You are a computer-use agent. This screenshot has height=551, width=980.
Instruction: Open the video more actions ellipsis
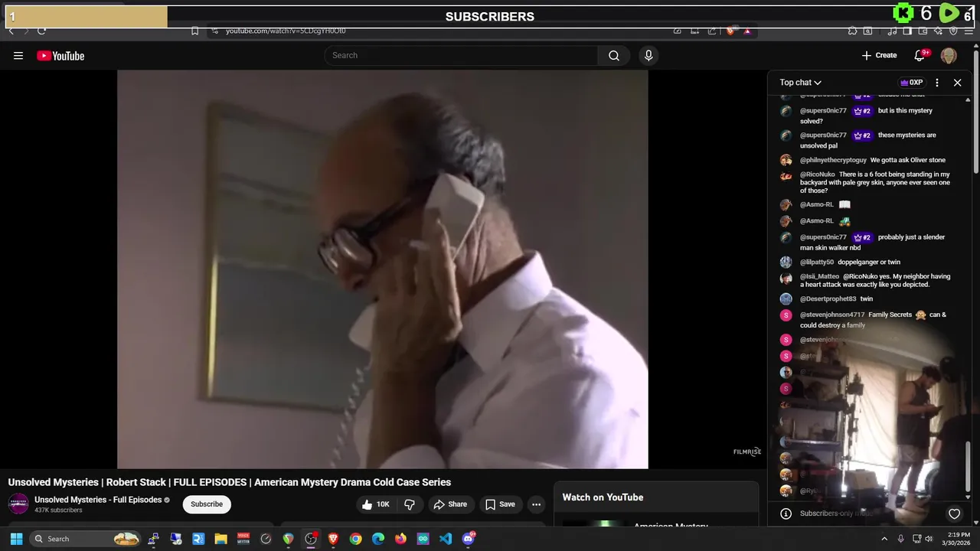point(536,504)
